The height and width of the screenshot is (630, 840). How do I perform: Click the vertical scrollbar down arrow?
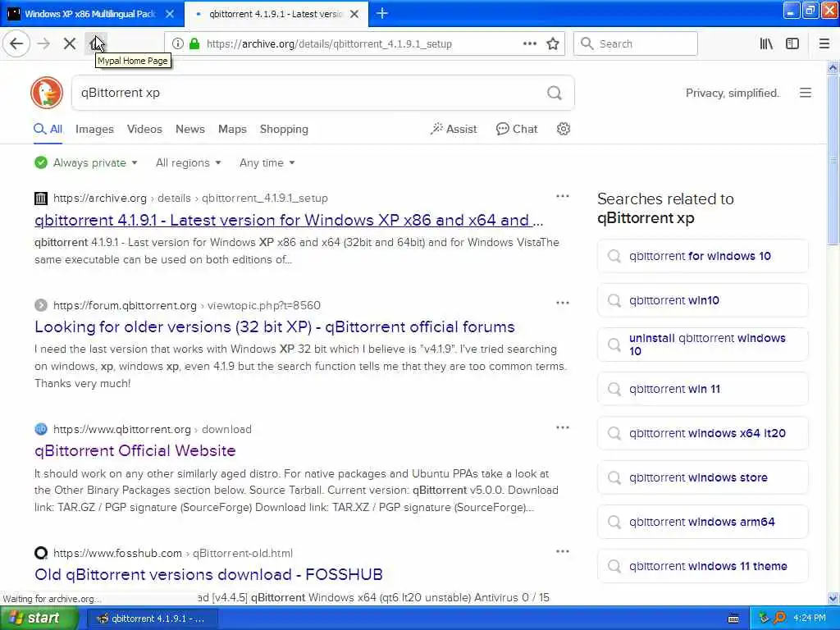point(833,598)
